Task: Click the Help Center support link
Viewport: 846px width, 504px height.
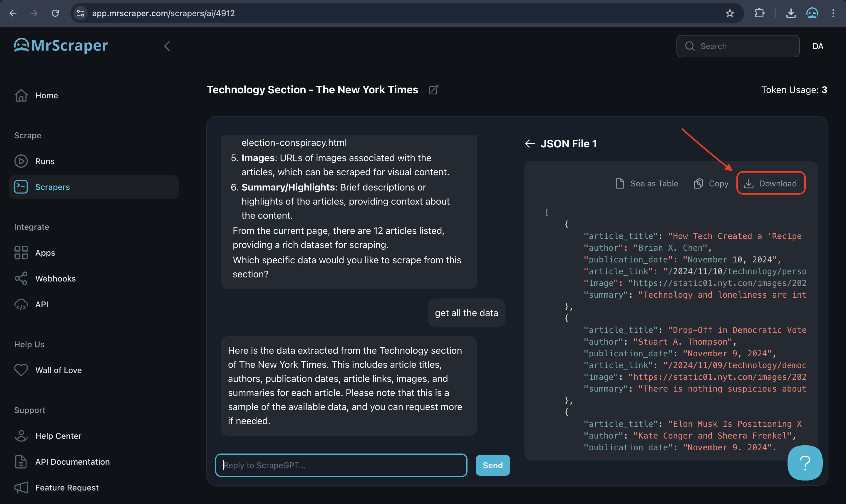Action: [x=58, y=436]
